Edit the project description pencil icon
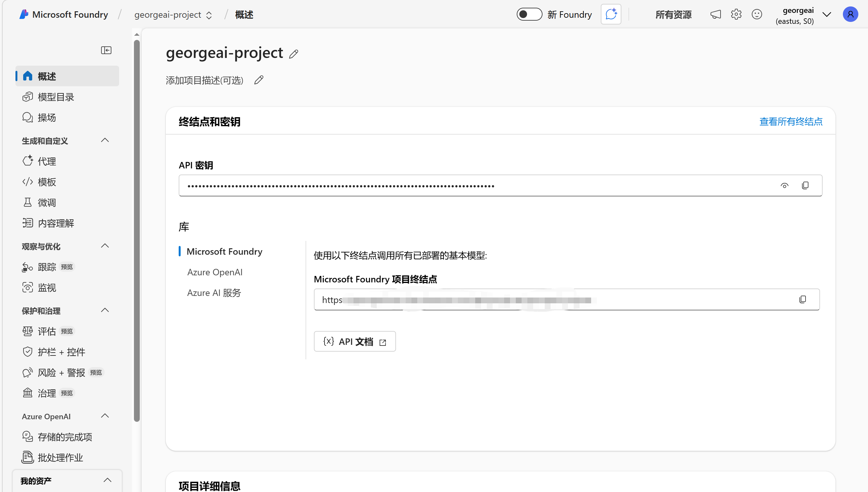 pos(259,80)
